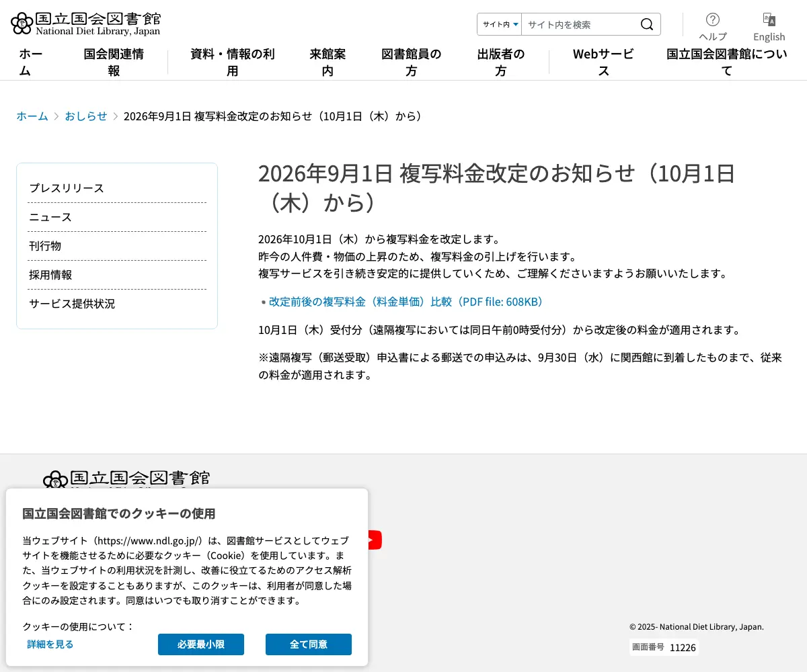
Task: Click 詳細を見る in the cookie dialog
Action: 50,644
